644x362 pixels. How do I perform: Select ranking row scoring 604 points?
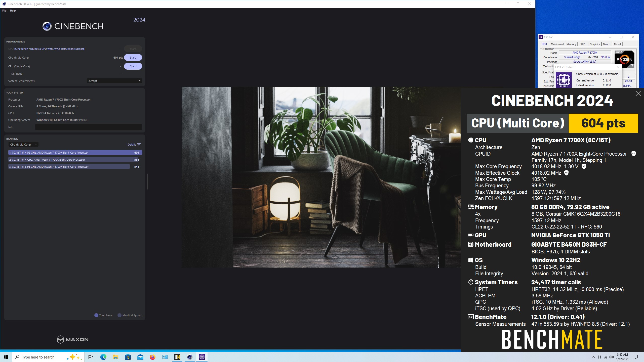tap(75, 153)
